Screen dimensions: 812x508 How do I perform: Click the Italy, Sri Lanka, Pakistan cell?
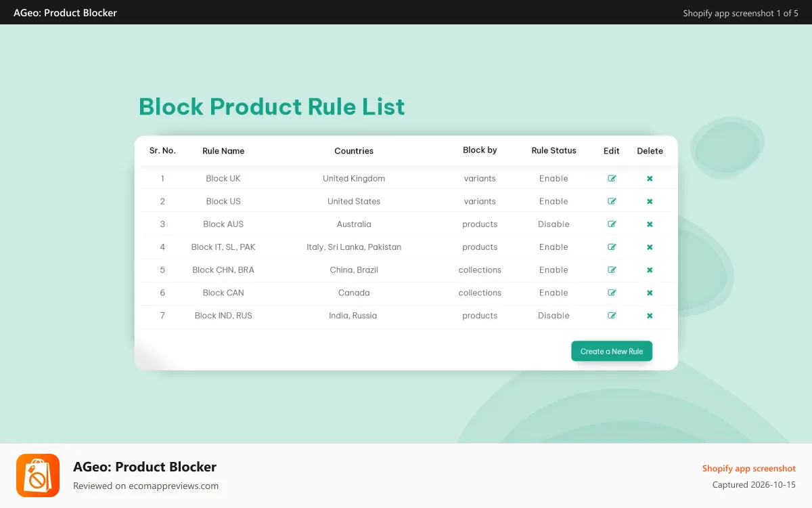coord(354,247)
